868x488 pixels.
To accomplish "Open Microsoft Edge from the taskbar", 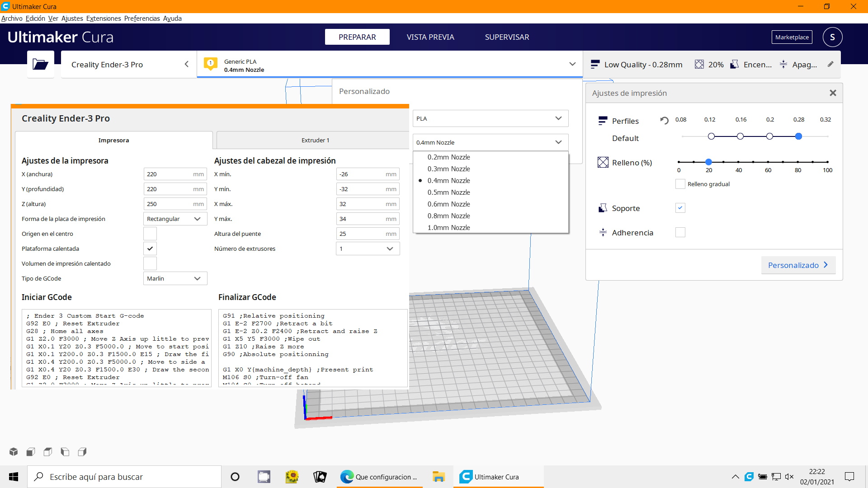I will pos(347,477).
